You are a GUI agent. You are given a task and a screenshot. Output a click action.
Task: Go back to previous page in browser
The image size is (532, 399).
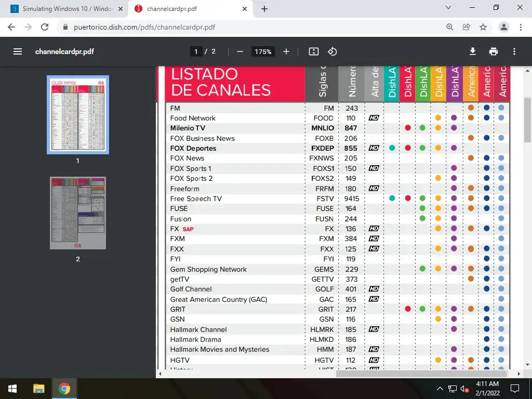click(x=11, y=27)
